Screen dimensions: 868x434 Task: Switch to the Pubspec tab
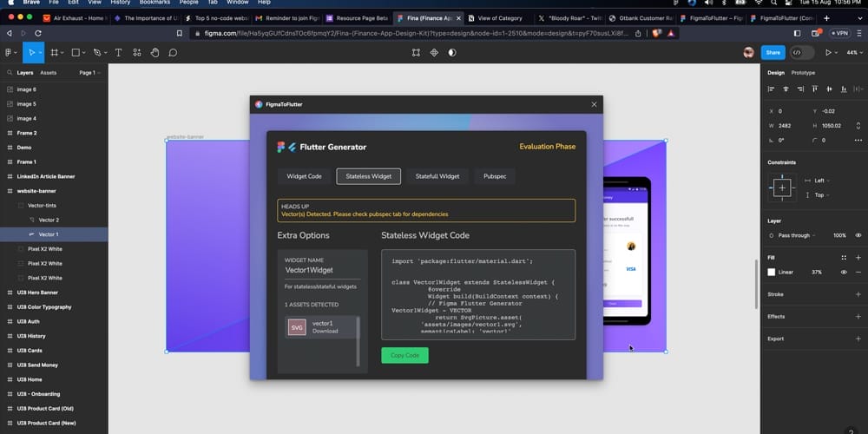[x=495, y=176]
